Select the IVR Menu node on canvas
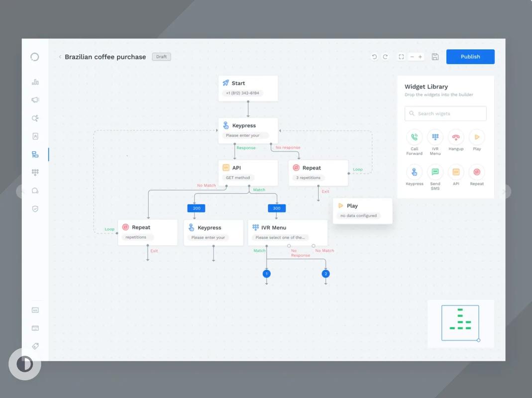532x398 pixels. coord(288,232)
